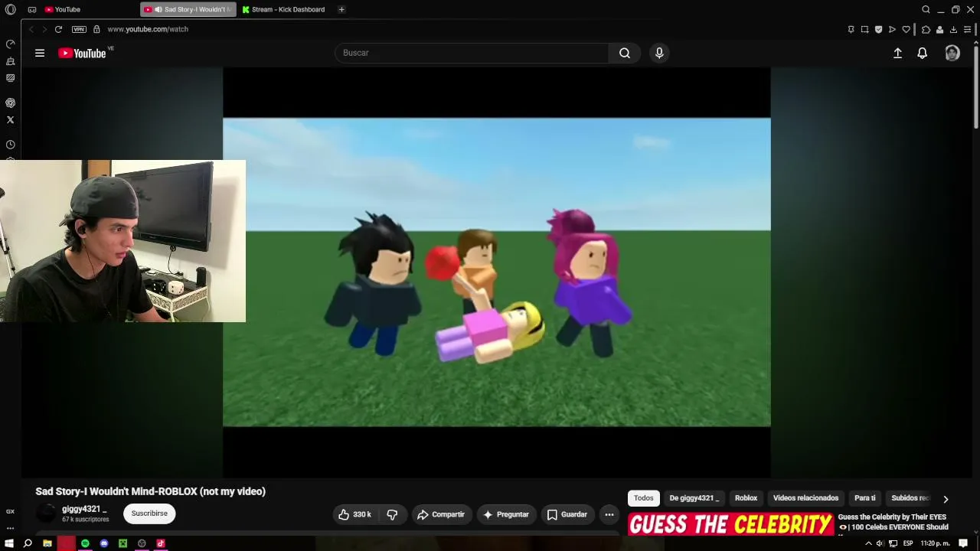The height and width of the screenshot is (551, 980).
Task: Focus the address bar URL field
Action: coord(148,29)
